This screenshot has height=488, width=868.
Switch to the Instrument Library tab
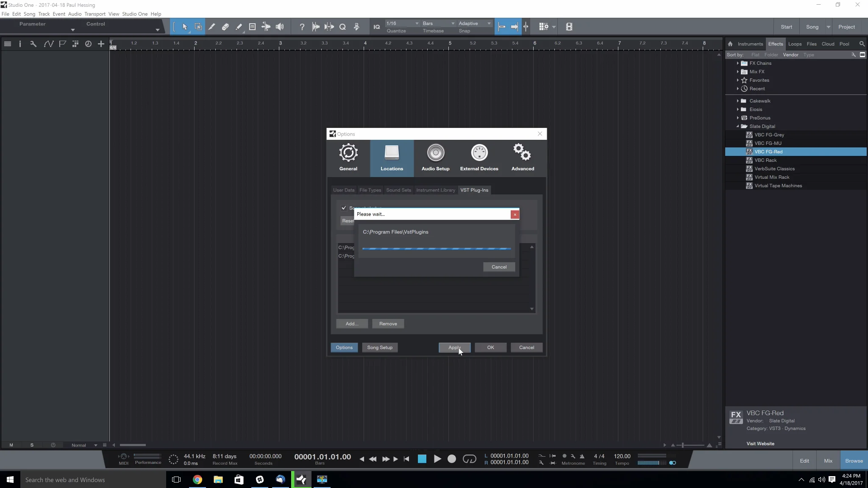(x=435, y=190)
